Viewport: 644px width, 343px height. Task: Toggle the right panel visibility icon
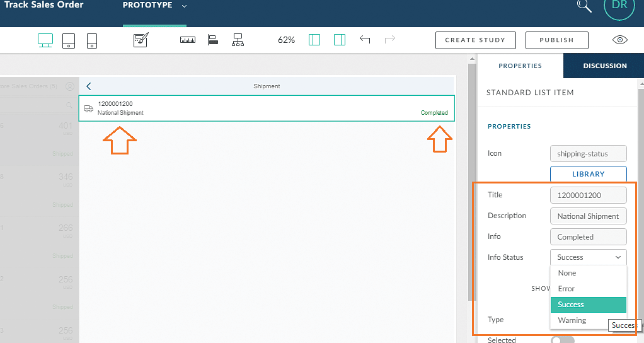(x=340, y=40)
